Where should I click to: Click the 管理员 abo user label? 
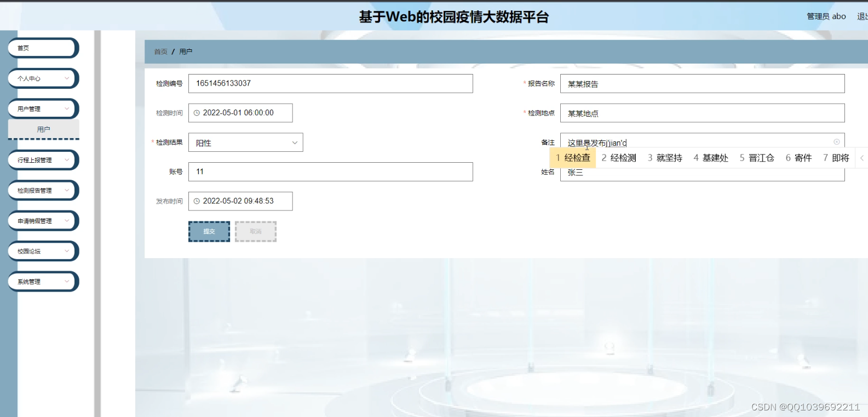826,16
